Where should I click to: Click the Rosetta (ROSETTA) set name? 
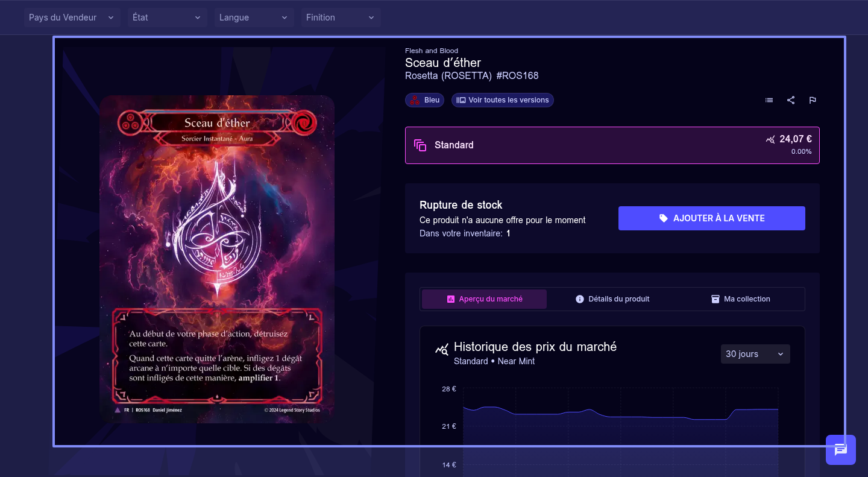pos(448,76)
